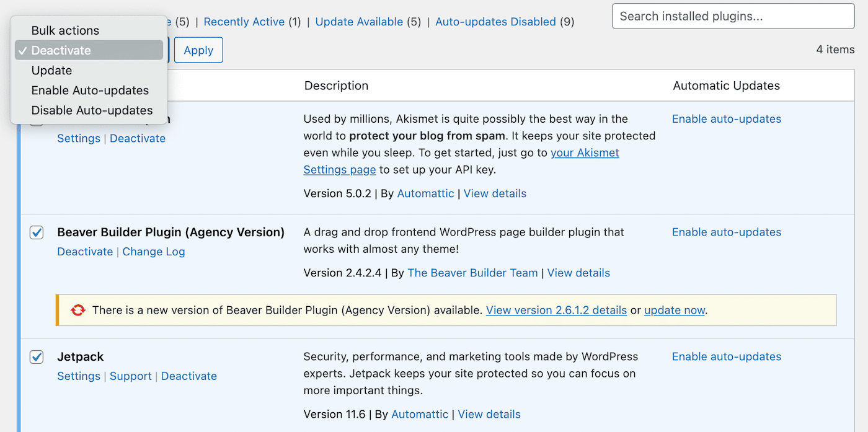
Task: Choose Enable Auto-updates in the open dropdown
Action: tap(90, 90)
